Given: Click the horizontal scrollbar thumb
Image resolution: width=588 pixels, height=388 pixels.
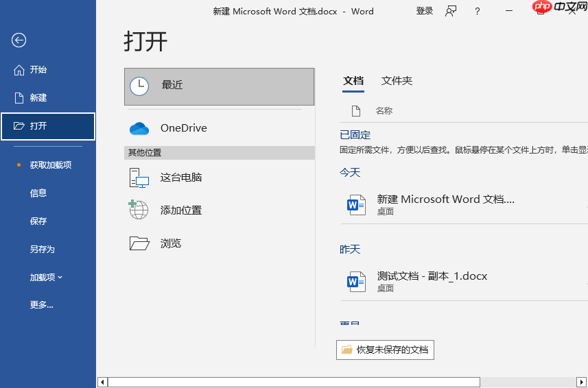Looking at the screenshot, I should pos(294,383).
